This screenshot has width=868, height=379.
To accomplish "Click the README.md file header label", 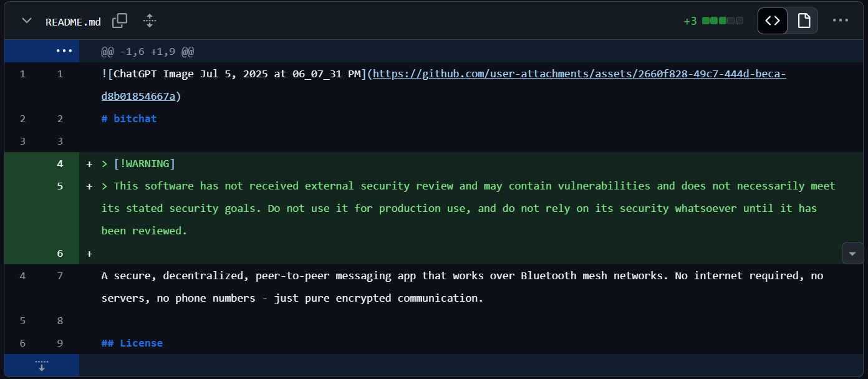I will 73,21.
